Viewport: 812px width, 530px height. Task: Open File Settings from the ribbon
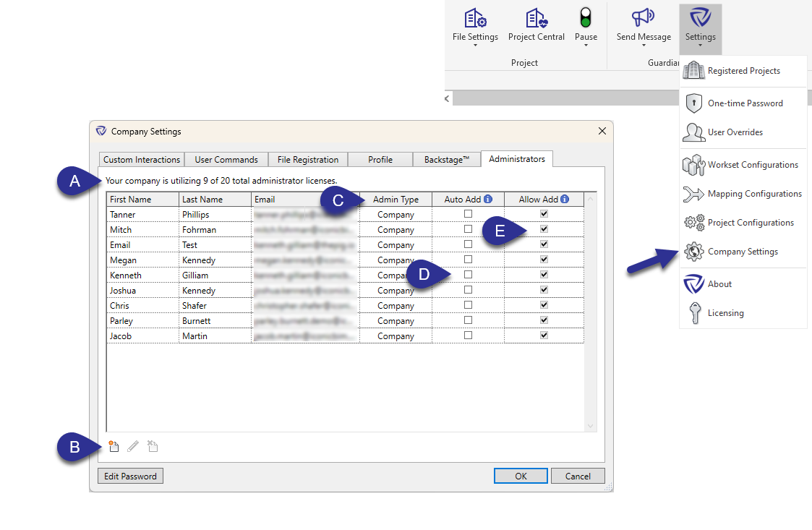(474, 24)
